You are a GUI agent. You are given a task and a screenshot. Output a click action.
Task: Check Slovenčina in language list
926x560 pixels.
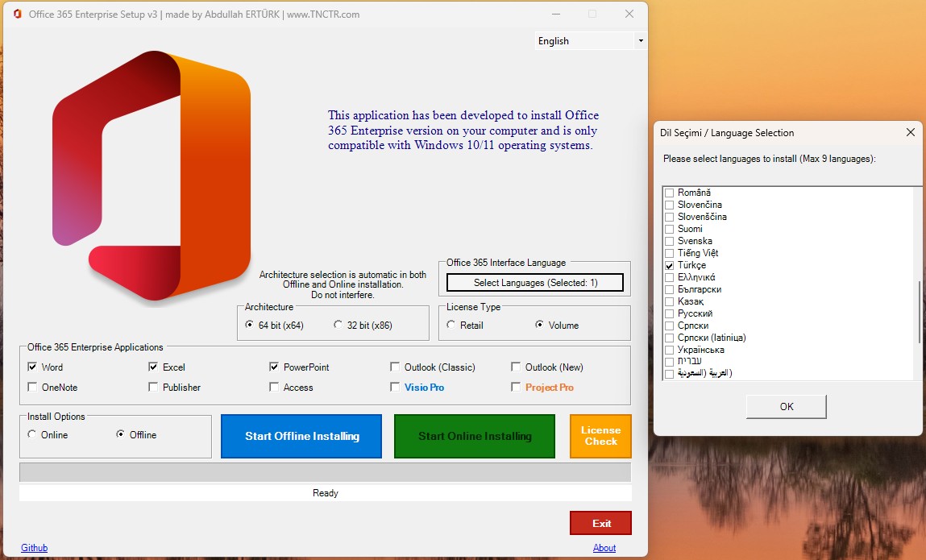tap(669, 205)
